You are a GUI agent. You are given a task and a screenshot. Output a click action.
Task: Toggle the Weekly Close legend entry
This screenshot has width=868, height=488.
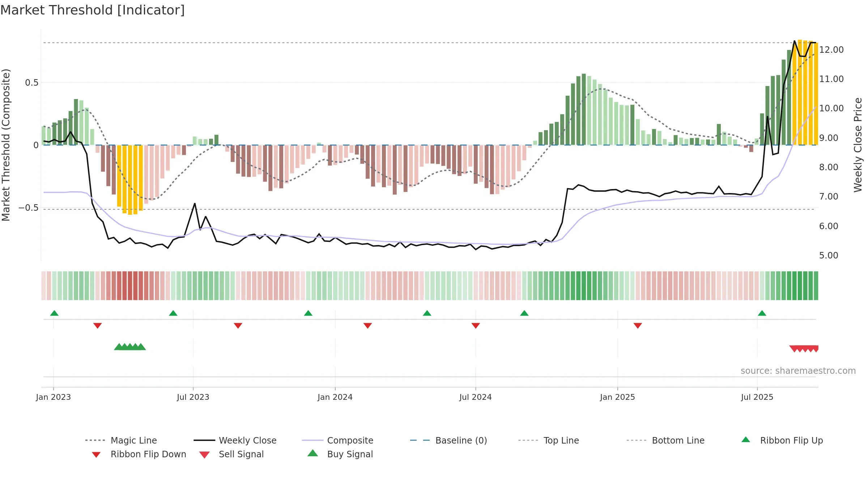[x=235, y=440]
